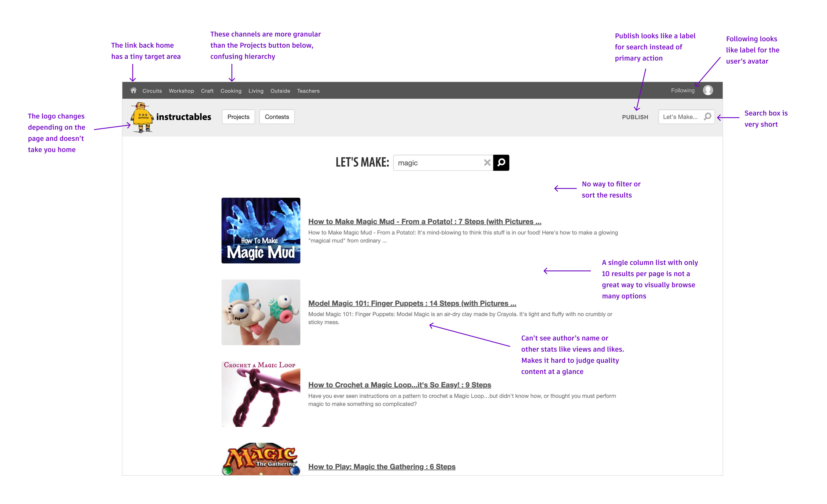Click the Following link
Image resolution: width=827 pixels, height=504 pixels.
(x=683, y=91)
